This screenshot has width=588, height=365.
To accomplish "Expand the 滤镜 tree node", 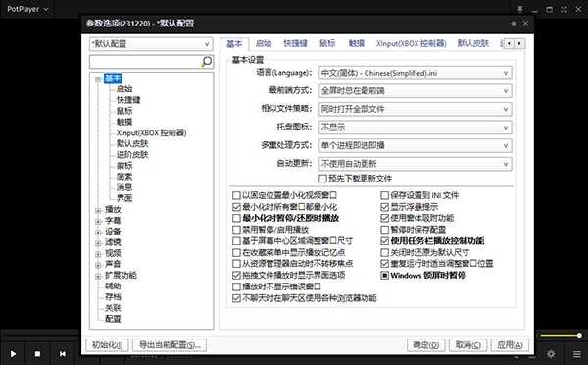I will pyautogui.click(x=98, y=243).
